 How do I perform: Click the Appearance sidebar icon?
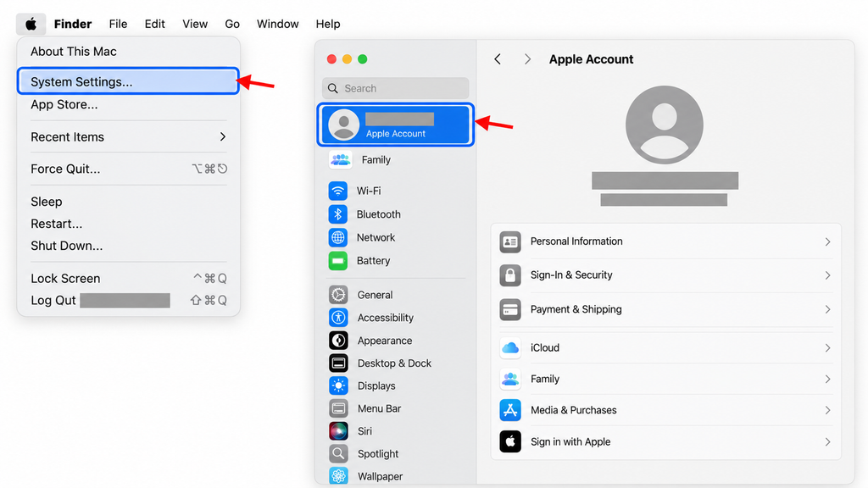click(338, 341)
